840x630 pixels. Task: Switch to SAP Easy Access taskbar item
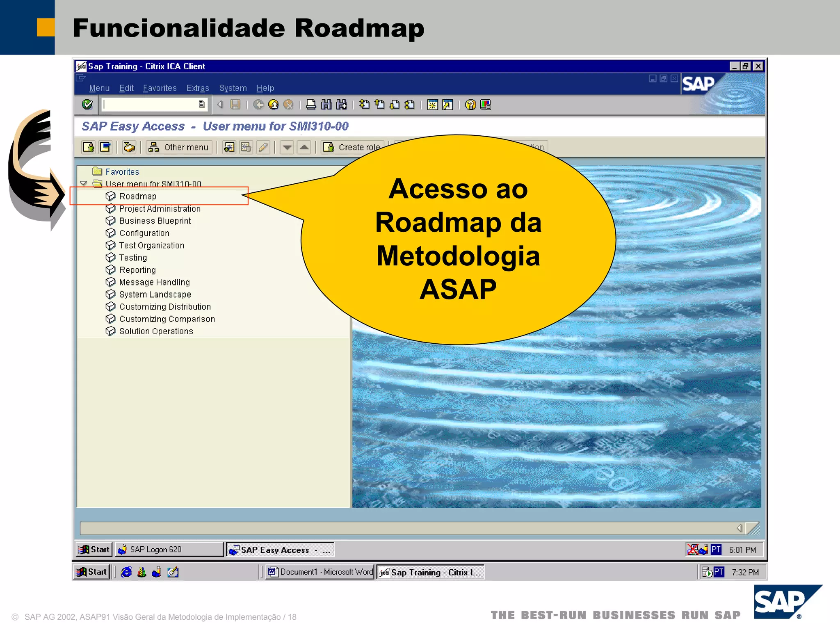pyautogui.click(x=280, y=550)
